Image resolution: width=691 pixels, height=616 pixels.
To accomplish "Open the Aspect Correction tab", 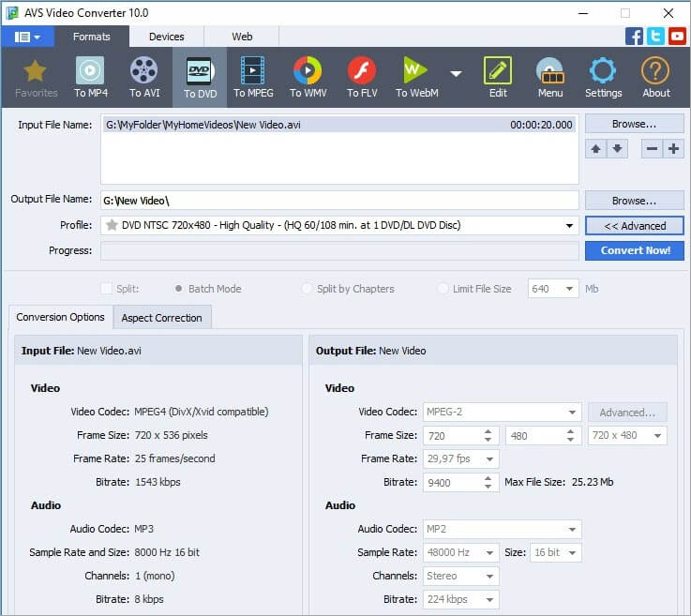I will (161, 318).
